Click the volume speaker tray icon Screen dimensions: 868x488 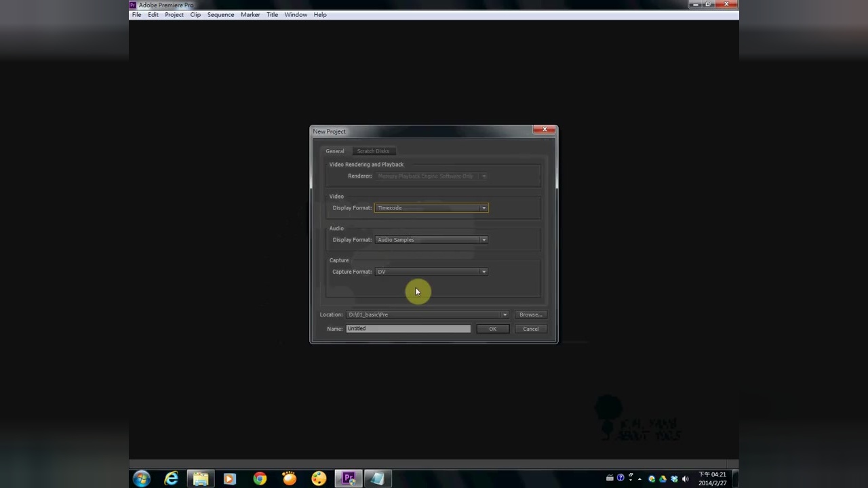point(685,479)
